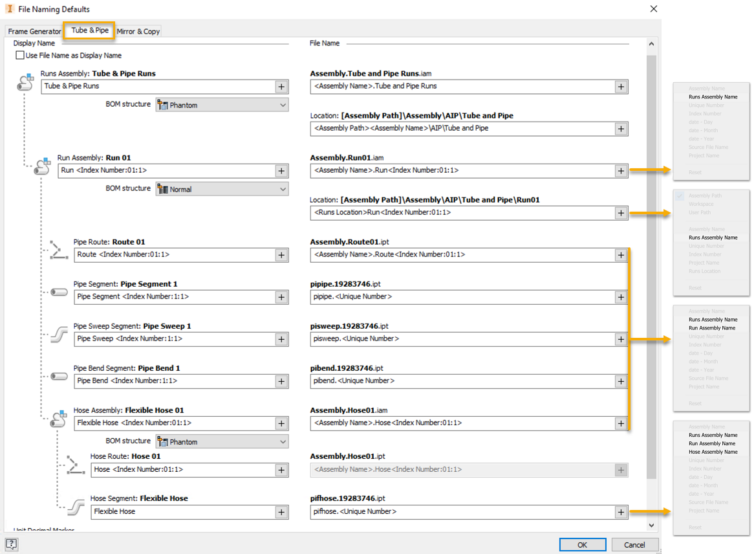This screenshot has height=554, width=756.
Task: Click plus button for Pipe Route display name
Action: point(281,255)
